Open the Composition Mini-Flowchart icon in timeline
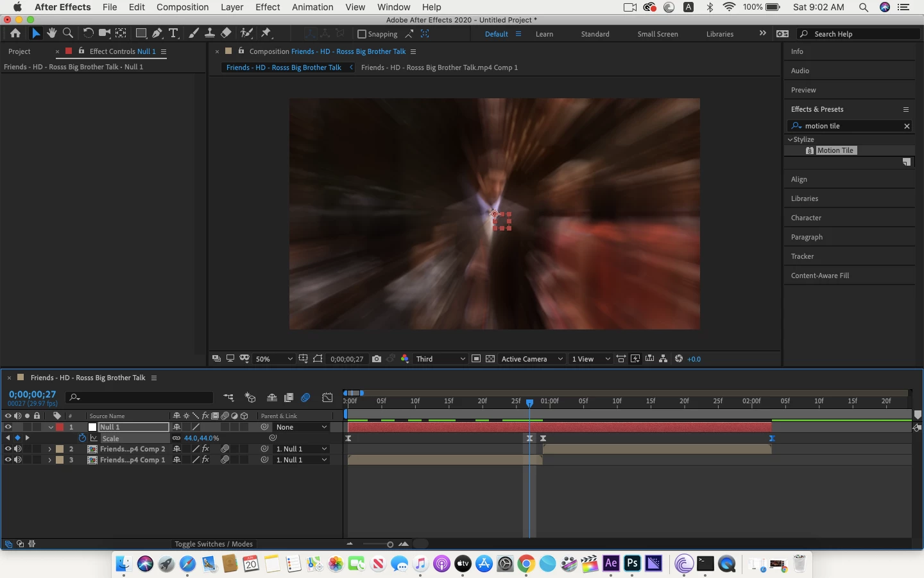The height and width of the screenshot is (578, 924). (x=229, y=398)
